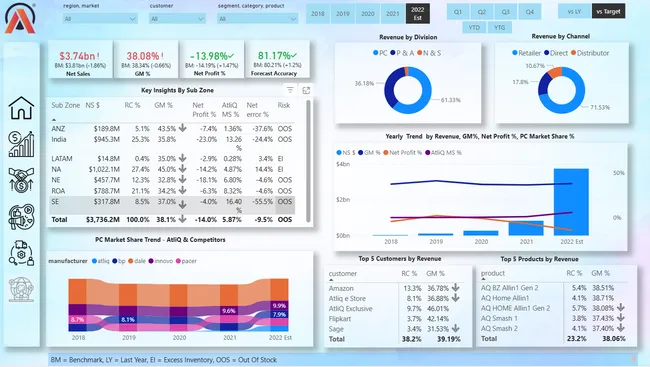This screenshot has height=367, width=650.
Task: Click the GM % down arrow in LATAM row
Action: 182,158
